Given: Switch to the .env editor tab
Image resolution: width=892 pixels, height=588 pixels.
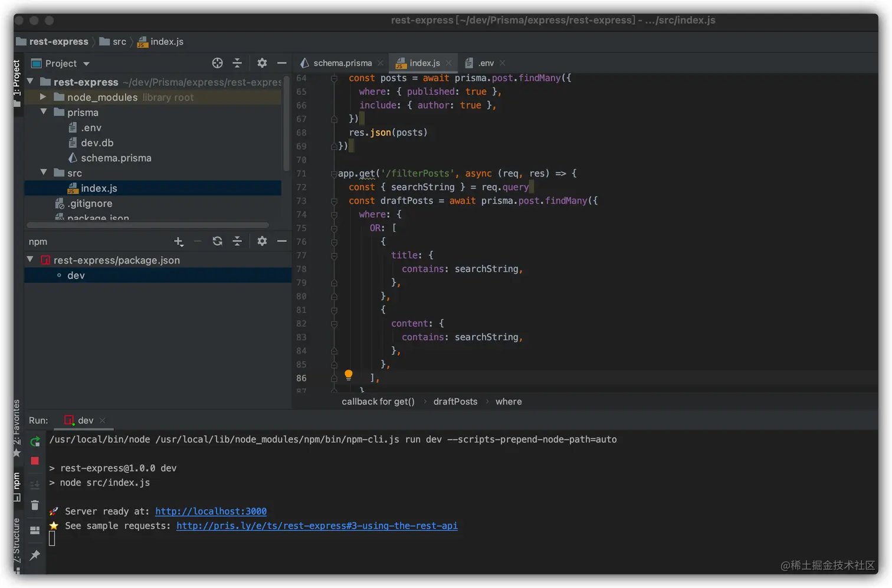Looking at the screenshot, I should pos(486,63).
